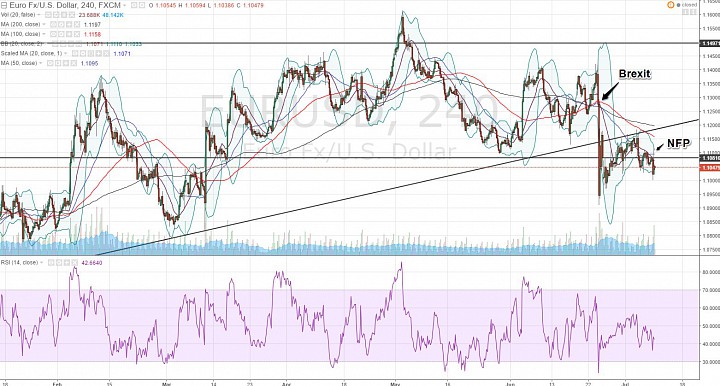Collapse the chart legend box icon
Image resolution: width=720 pixels, height=386 pixels.
click(x=4, y=5)
